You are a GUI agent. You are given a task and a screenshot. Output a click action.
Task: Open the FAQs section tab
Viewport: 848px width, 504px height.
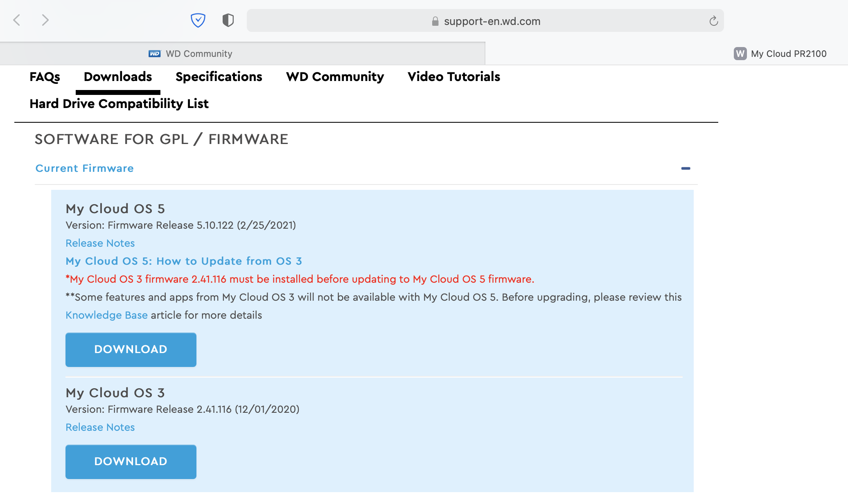[x=45, y=76]
